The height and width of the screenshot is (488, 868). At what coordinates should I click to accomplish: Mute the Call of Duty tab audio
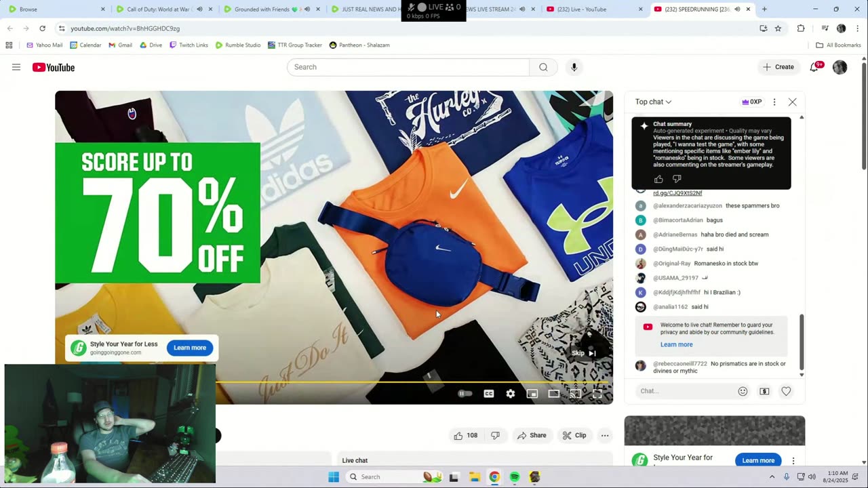pos(199,9)
